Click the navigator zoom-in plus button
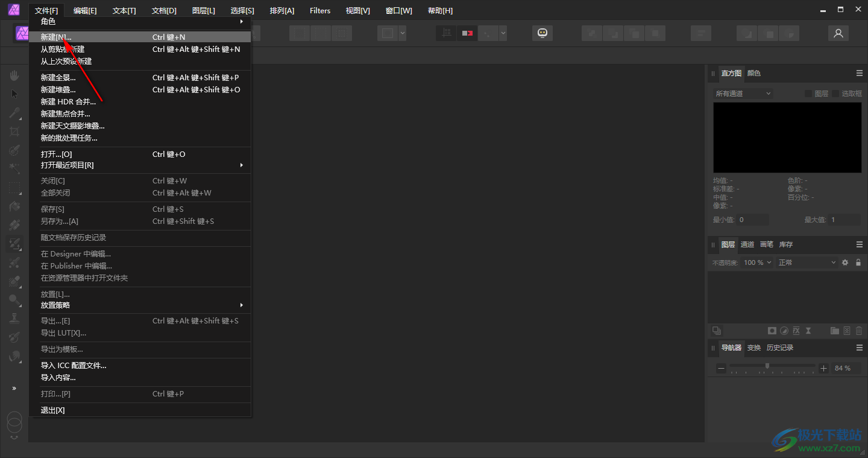The width and height of the screenshot is (868, 458). click(x=824, y=368)
